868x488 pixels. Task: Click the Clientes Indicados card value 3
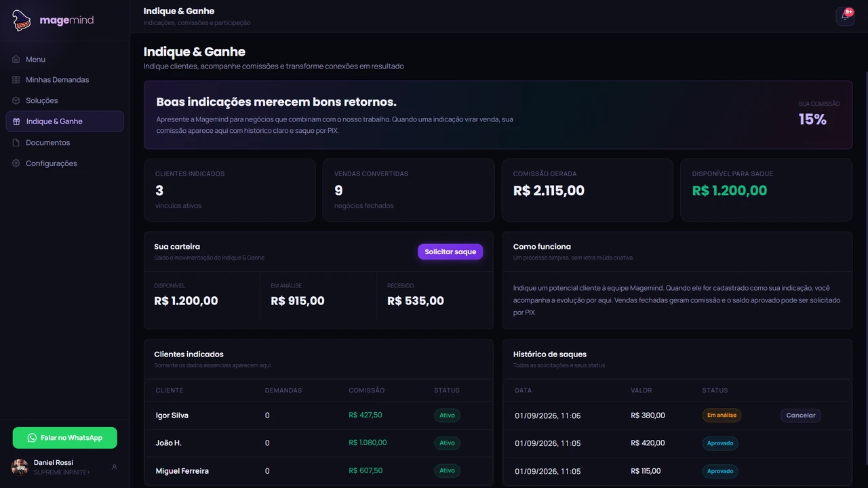159,190
